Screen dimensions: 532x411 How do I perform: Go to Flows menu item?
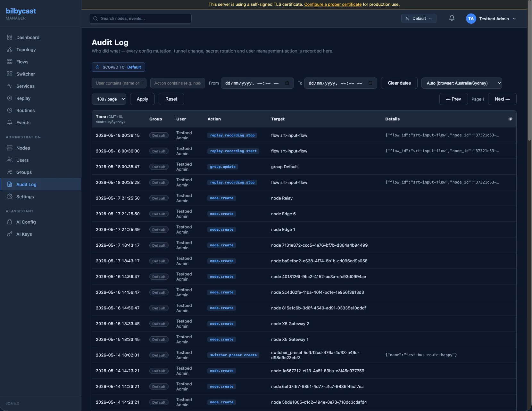pyautogui.click(x=40, y=62)
